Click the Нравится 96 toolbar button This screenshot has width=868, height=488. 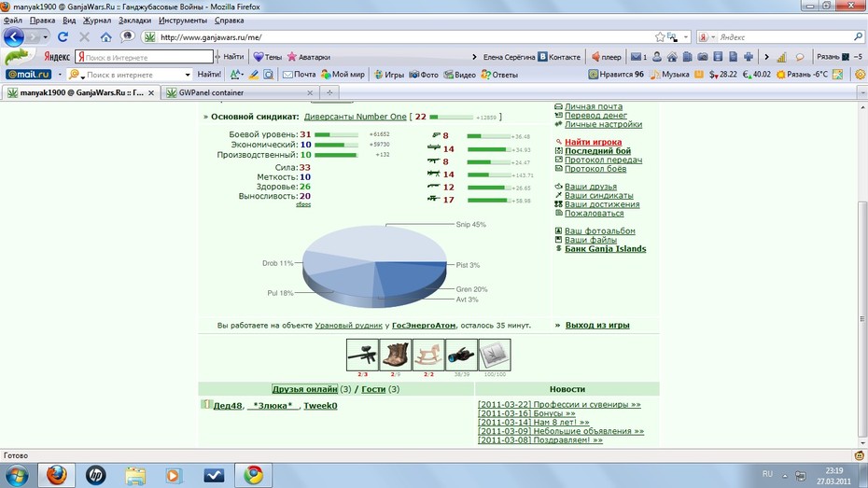[x=616, y=74]
